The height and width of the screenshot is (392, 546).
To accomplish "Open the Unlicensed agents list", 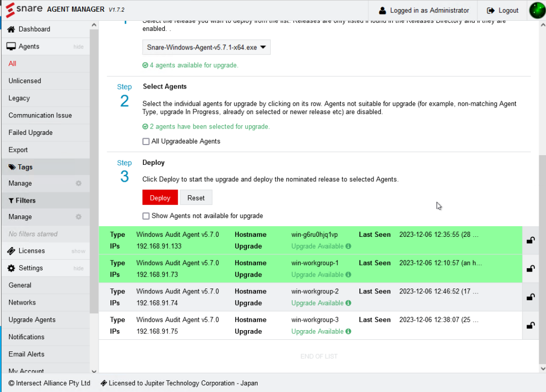I will point(46,81).
